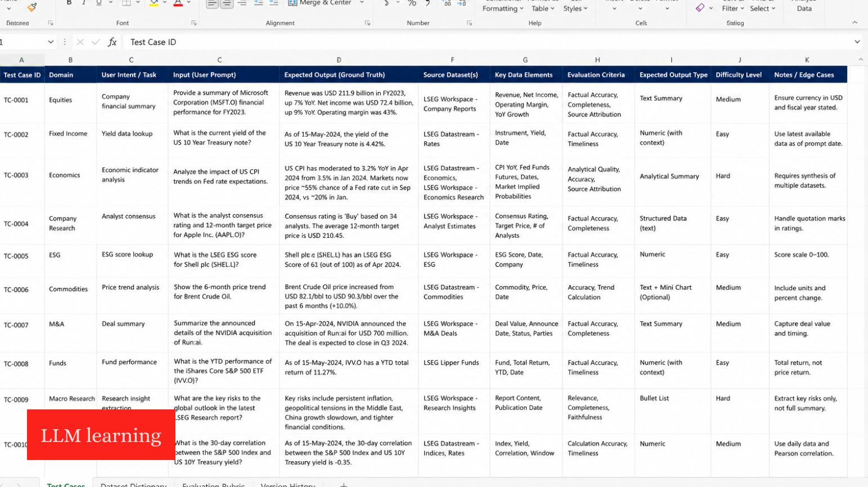
Task: Apply percent style format
Action: click(x=412, y=3)
